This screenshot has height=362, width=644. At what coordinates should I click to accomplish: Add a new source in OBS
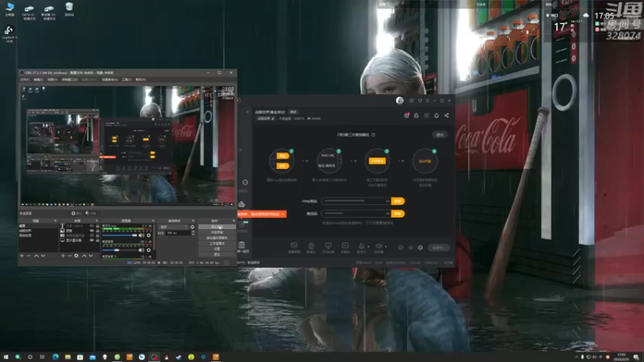pos(63,256)
